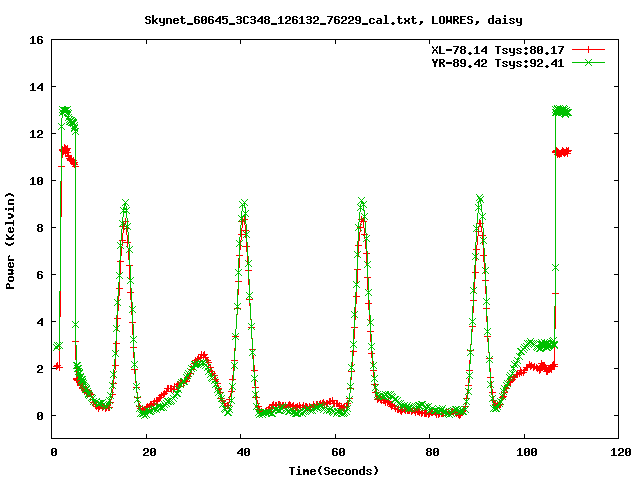This screenshot has width=640, height=480.
Task: Click x-axis tick label '20'
Action: [149, 452]
